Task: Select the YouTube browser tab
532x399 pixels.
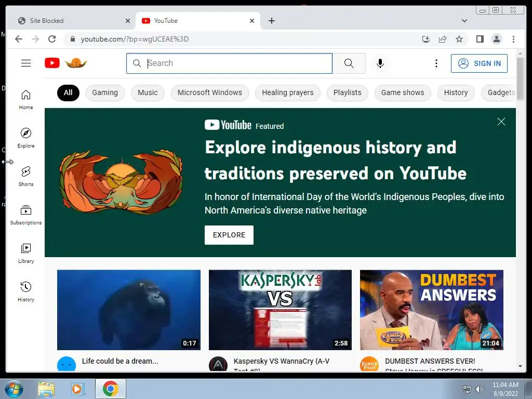Action: click(x=198, y=21)
